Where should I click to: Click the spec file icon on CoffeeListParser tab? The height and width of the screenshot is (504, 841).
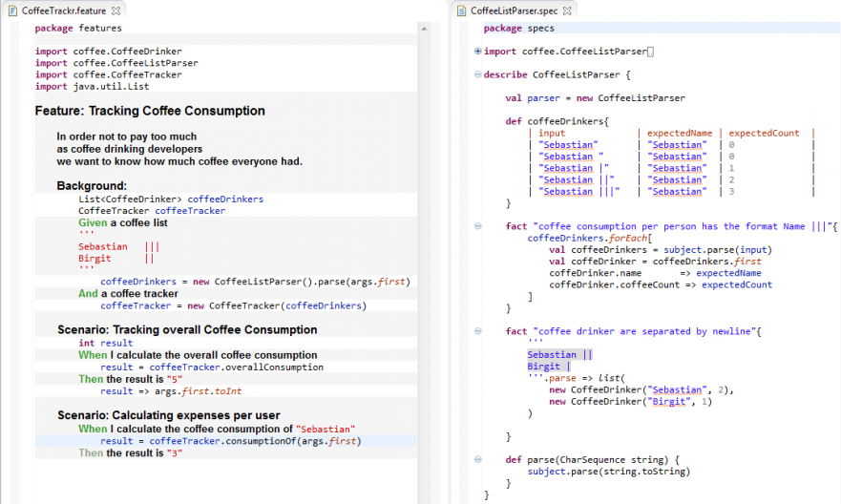tap(461, 10)
